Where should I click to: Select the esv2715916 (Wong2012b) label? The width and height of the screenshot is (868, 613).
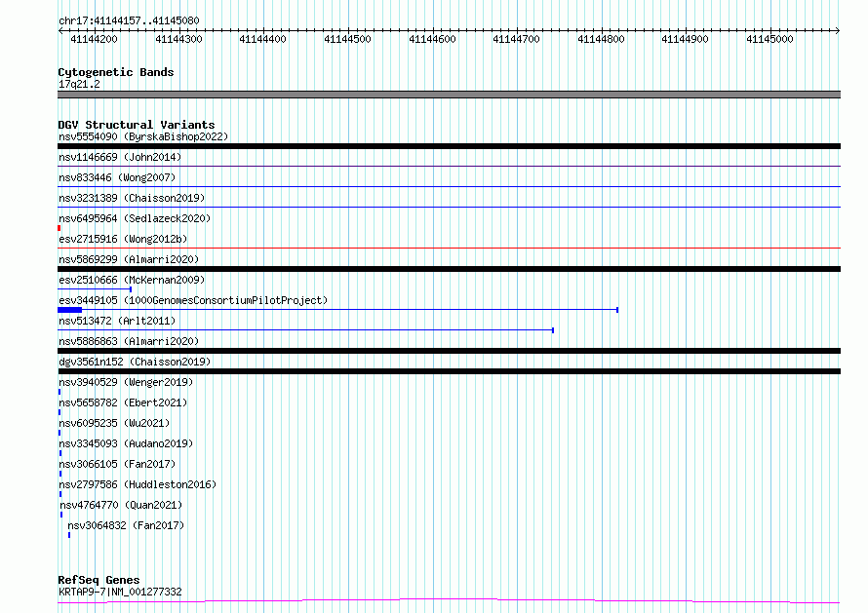click(123, 239)
